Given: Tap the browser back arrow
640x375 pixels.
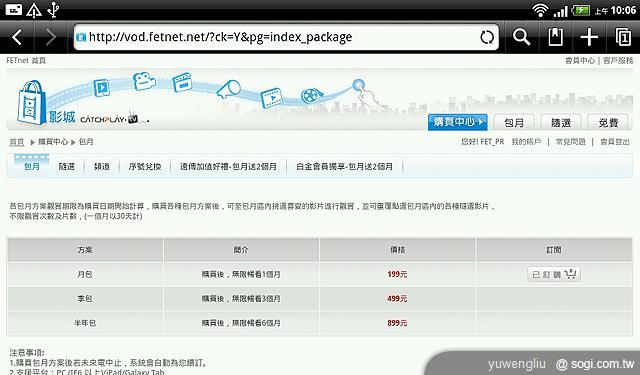Looking at the screenshot, I should [17, 37].
